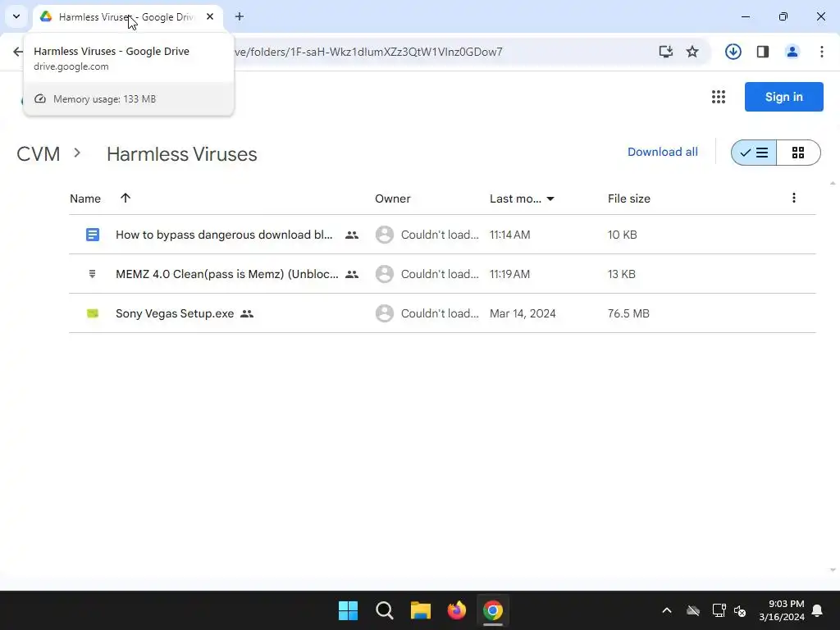Viewport: 840px width, 630px height.
Task: Switch to grid layout view
Action: click(798, 153)
